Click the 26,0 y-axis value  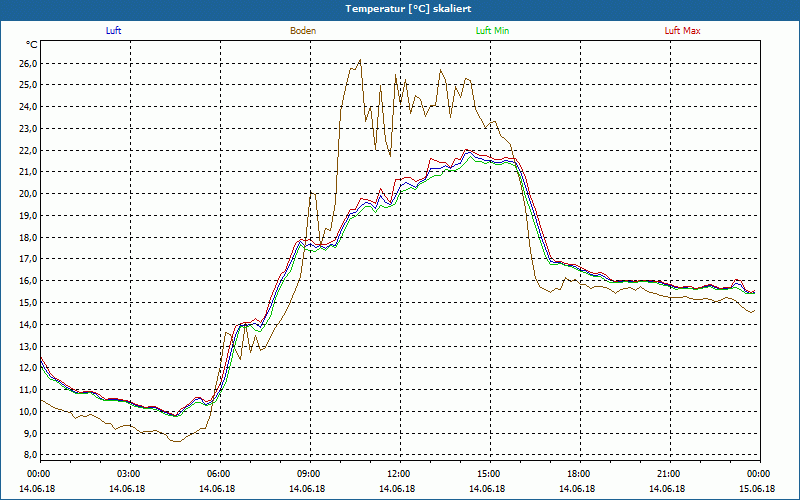(28, 64)
